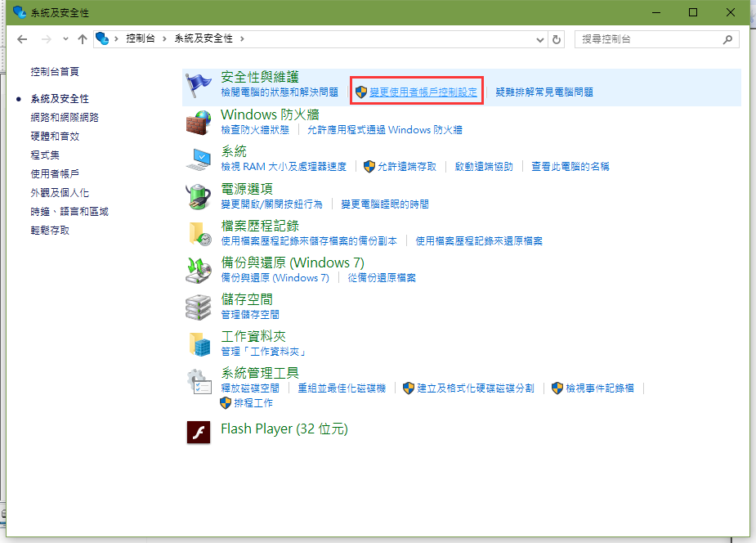Click the back arrow navigation button
756x543 pixels.
point(22,39)
